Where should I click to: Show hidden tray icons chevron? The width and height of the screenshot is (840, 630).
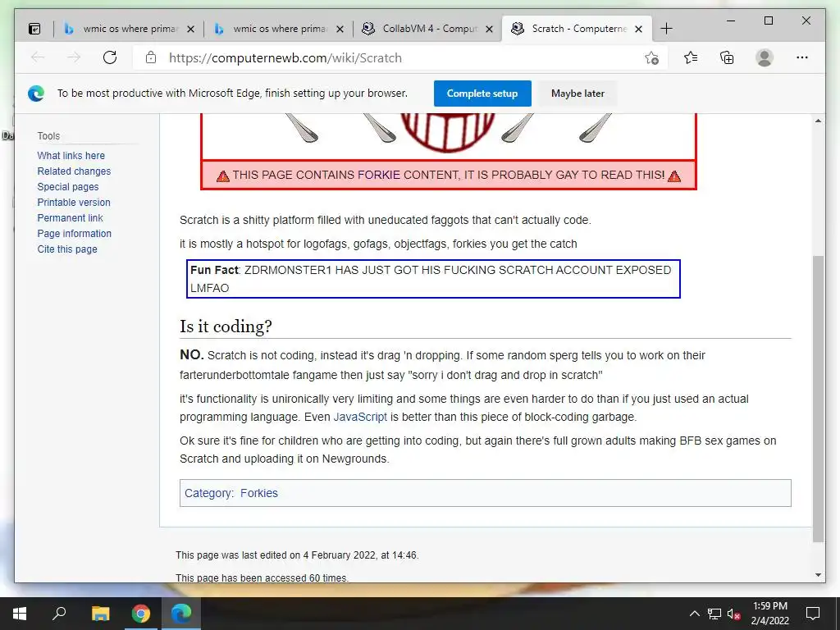coord(694,614)
